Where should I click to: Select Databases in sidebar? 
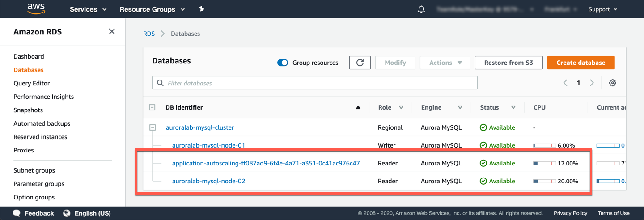point(29,70)
